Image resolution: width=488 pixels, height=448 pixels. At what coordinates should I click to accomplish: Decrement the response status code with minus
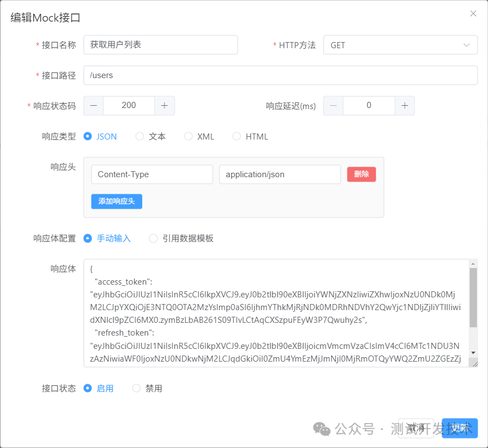[93, 105]
